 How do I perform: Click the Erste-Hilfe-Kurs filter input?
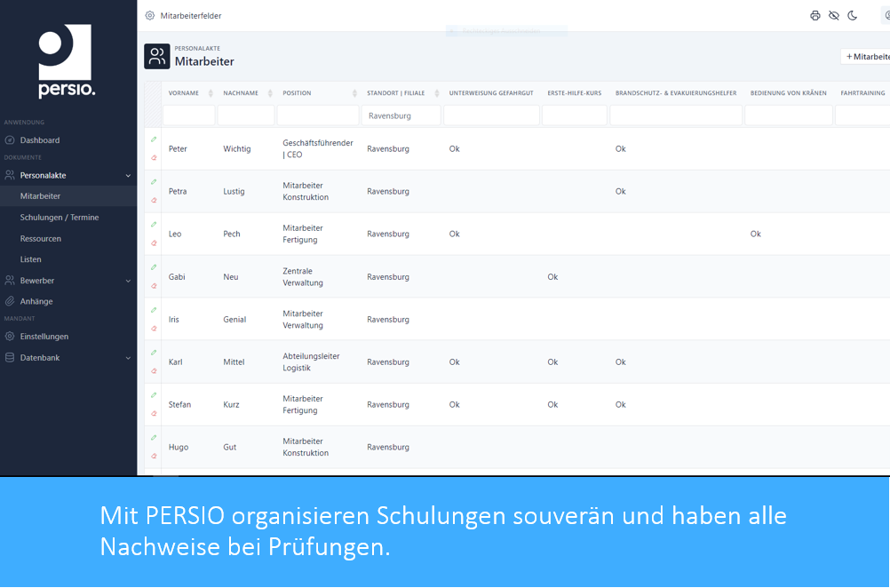point(575,115)
